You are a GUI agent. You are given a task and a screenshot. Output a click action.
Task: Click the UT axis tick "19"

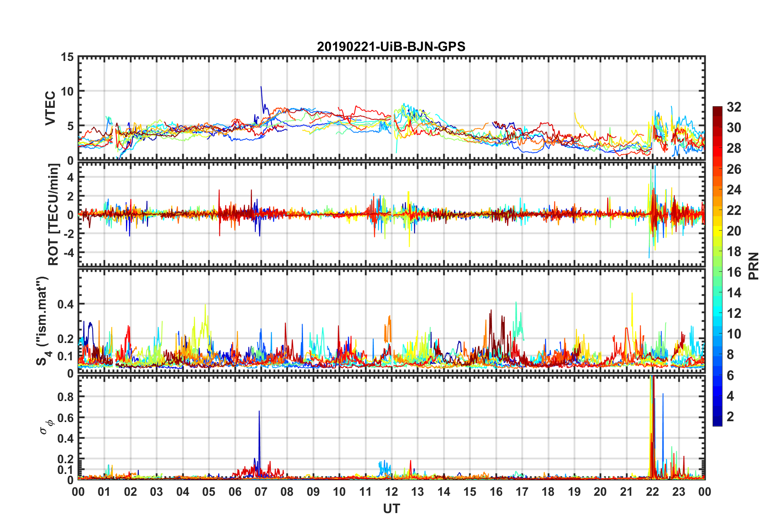click(574, 492)
